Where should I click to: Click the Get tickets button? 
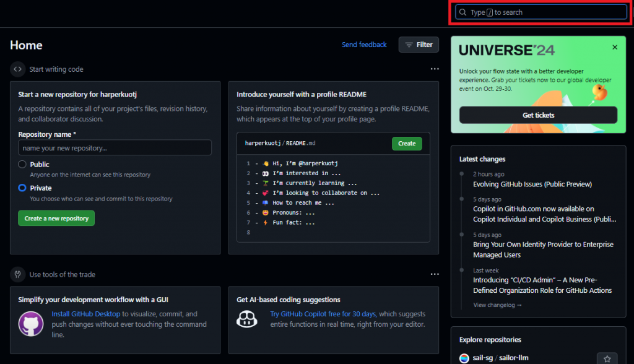coord(538,115)
